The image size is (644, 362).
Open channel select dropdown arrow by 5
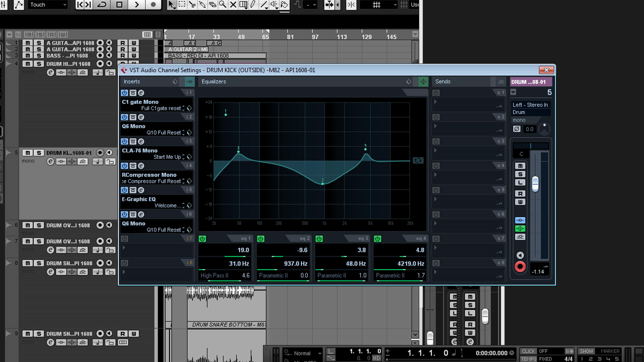(x=513, y=92)
